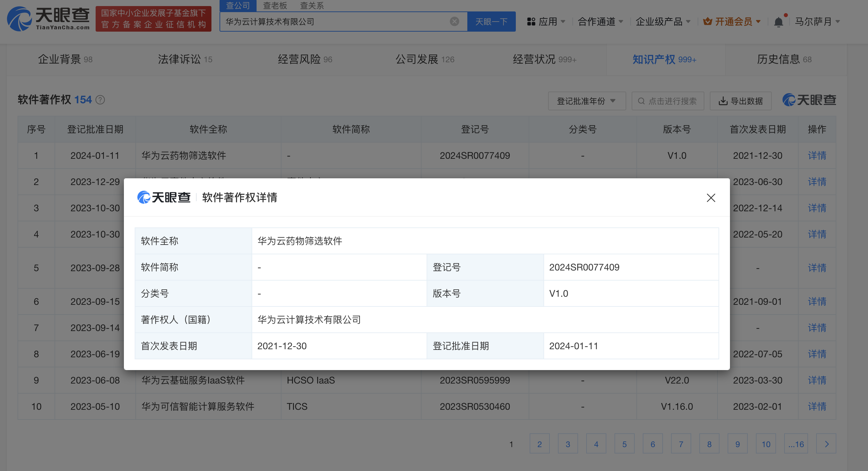This screenshot has width=868, height=471.
Task: Switch to the 查公司 search tab
Action: click(238, 6)
